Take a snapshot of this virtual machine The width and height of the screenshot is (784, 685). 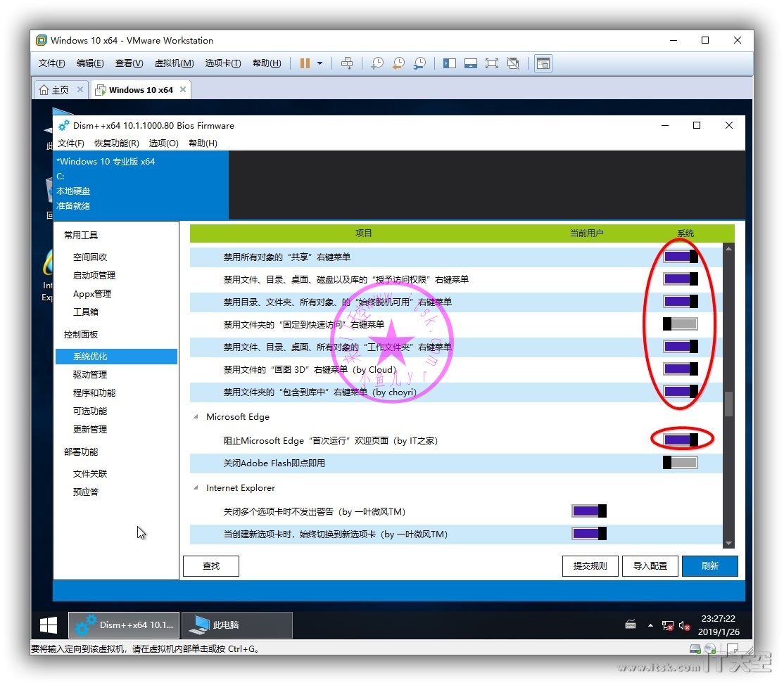377,63
